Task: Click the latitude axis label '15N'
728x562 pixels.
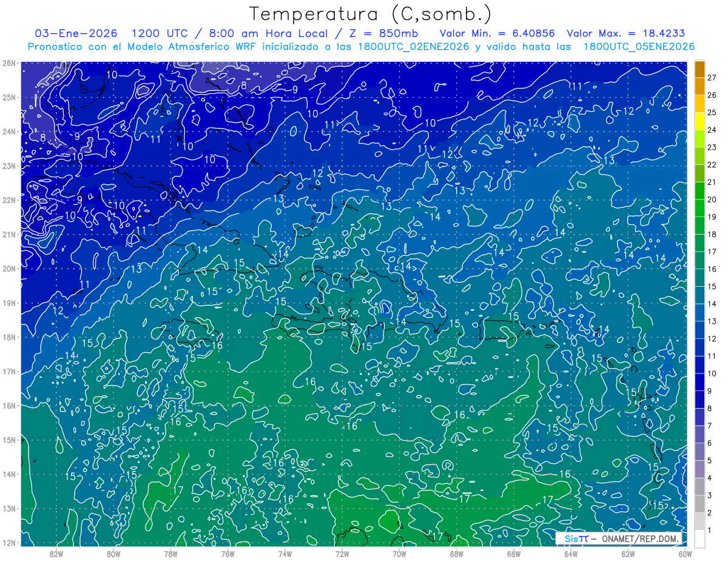Action: click(9, 440)
